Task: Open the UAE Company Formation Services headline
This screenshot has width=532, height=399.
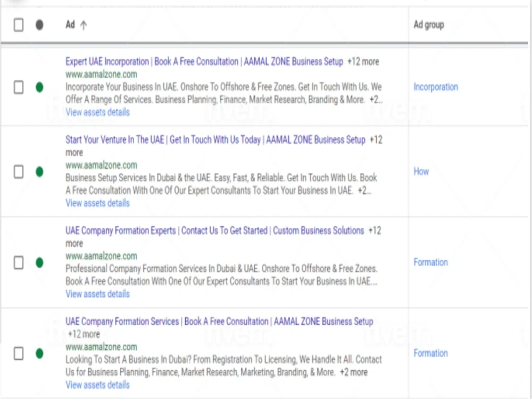Action: pyautogui.click(x=219, y=321)
